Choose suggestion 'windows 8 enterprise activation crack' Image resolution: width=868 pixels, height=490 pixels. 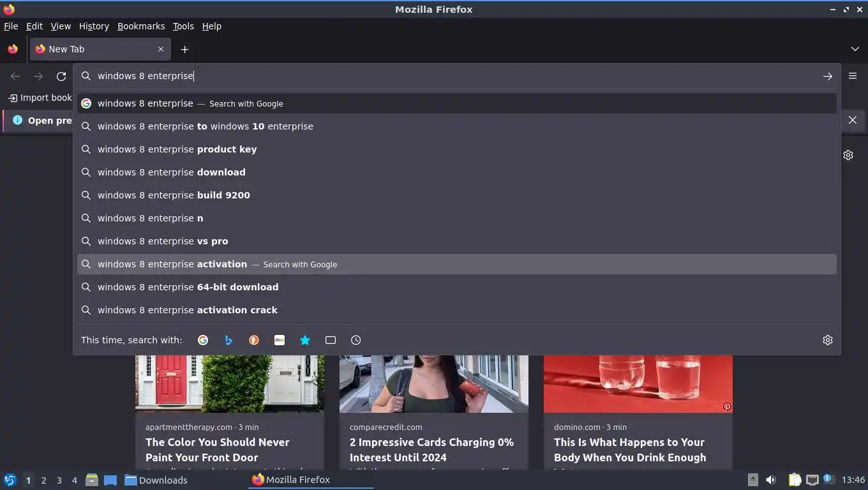pyautogui.click(x=457, y=310)
